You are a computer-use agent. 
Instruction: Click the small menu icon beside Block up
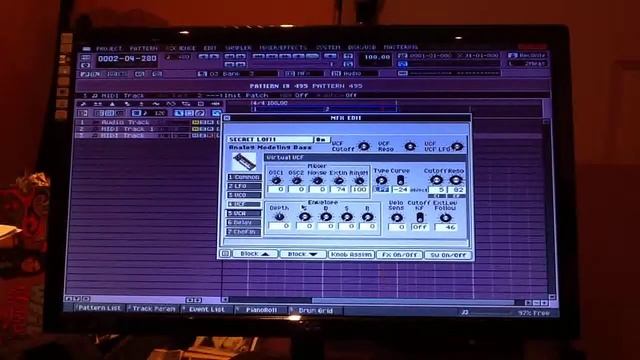(225, 253)
